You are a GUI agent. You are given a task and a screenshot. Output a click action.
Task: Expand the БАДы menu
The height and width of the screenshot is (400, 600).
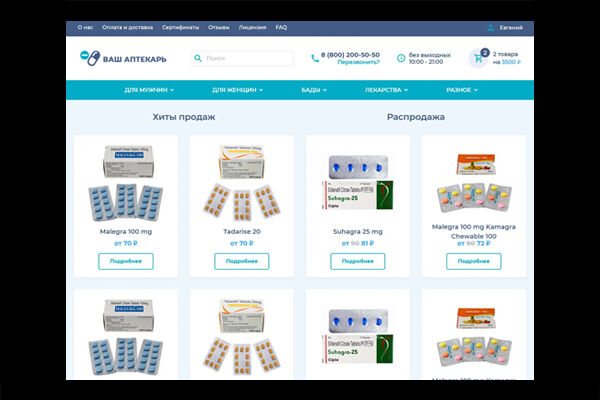[314, 90]
